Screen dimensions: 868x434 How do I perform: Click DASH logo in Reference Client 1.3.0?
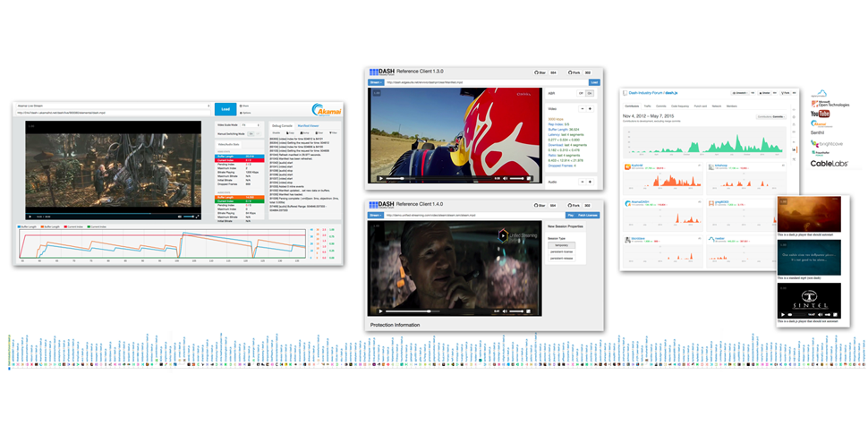coord(381,72)
